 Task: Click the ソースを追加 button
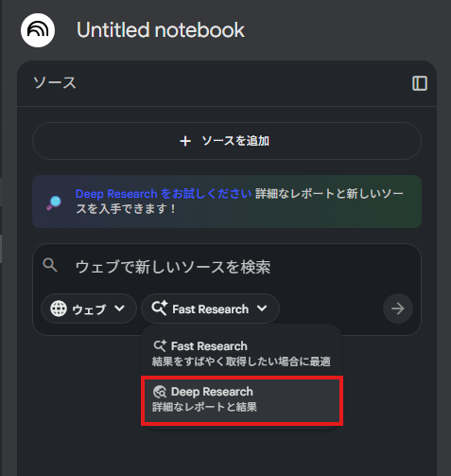click(227, 141)
